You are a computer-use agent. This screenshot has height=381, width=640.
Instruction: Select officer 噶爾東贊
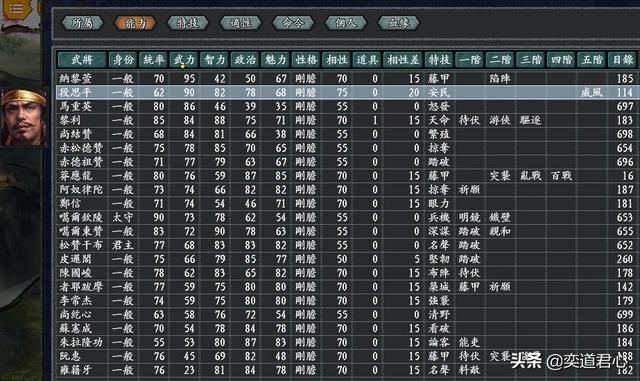pos(81,232)
